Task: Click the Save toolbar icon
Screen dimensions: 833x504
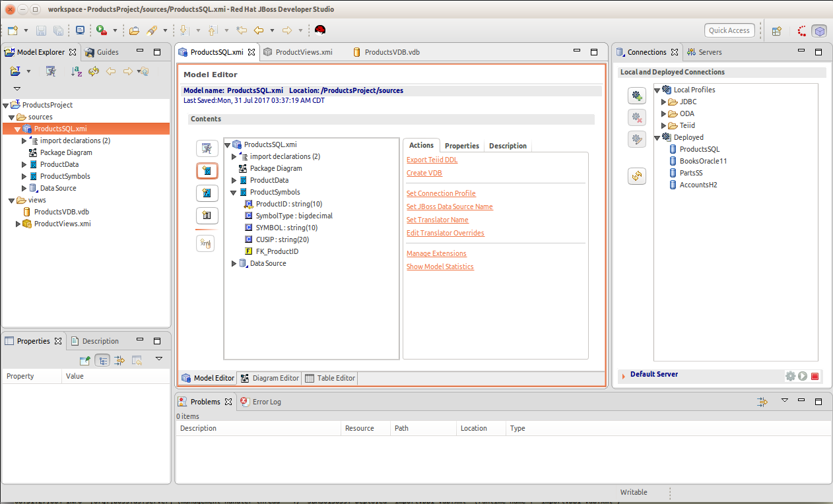Action: tap(41, 30)
